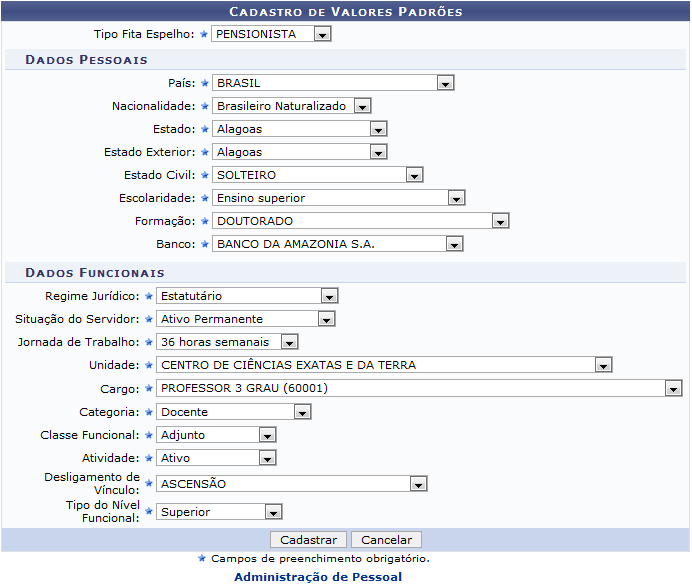Expand the Cargo dropdown showing PROFESSOR 3 GRAU
This screenshot has height=586, width=692.
pyautogui.click(x=419, y=388)
